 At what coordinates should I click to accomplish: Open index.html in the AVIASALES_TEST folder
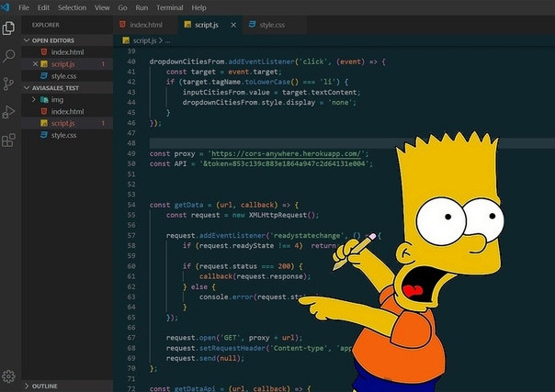click(67, 111)
